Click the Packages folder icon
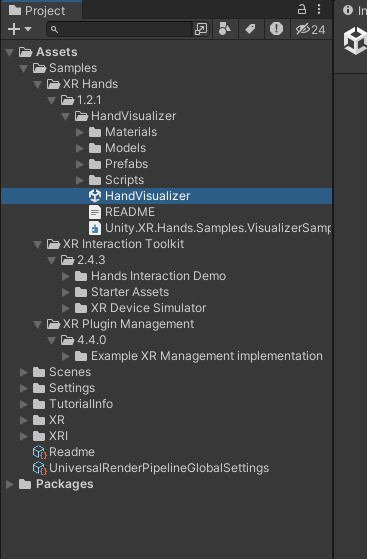The image size is (367, 559). pos(25,484)
